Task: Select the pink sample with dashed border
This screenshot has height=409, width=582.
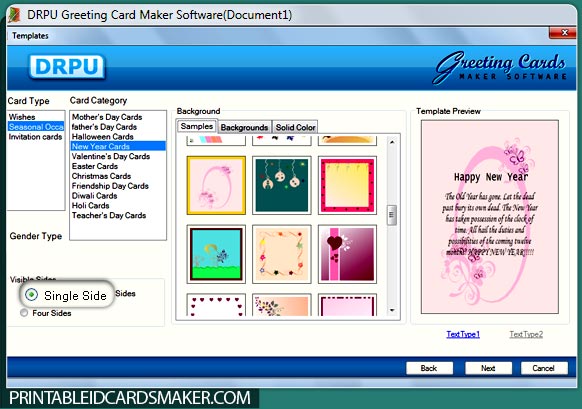Action: point(347,305)
